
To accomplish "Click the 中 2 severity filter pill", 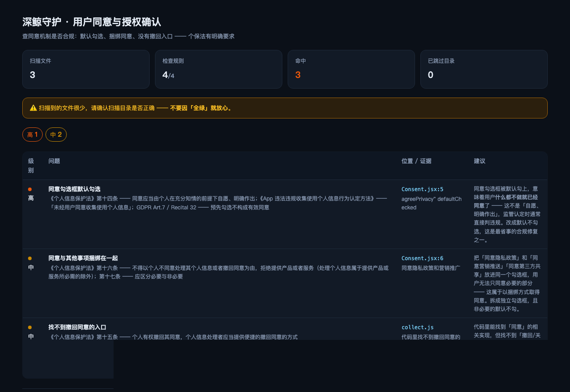I will tap(56, 135).
